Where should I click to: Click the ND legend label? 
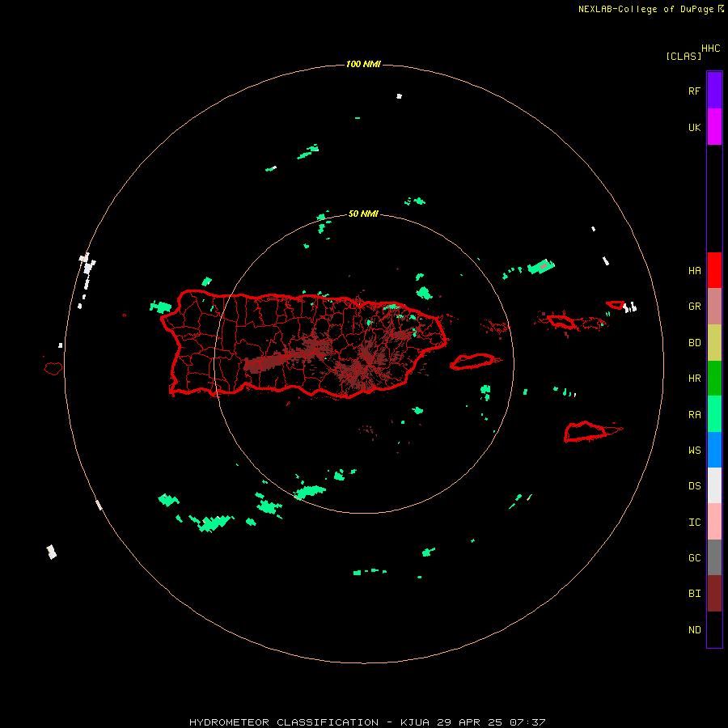694,630
